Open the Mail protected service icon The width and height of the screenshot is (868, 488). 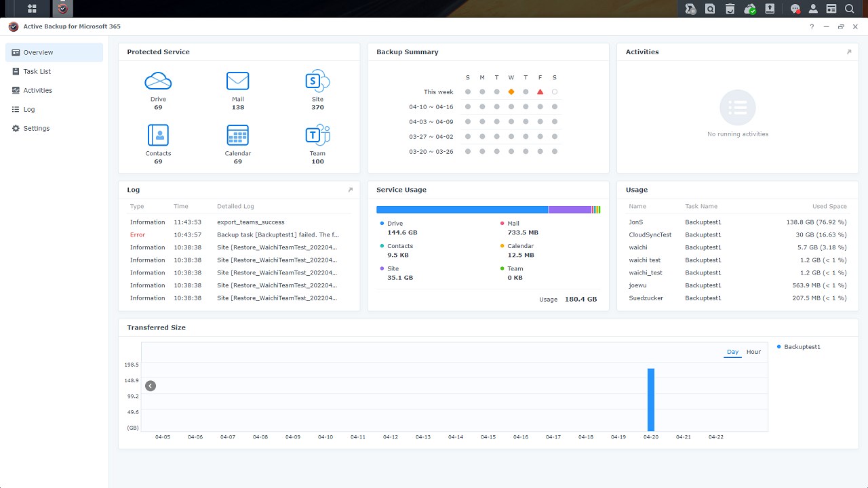(237, 81)
